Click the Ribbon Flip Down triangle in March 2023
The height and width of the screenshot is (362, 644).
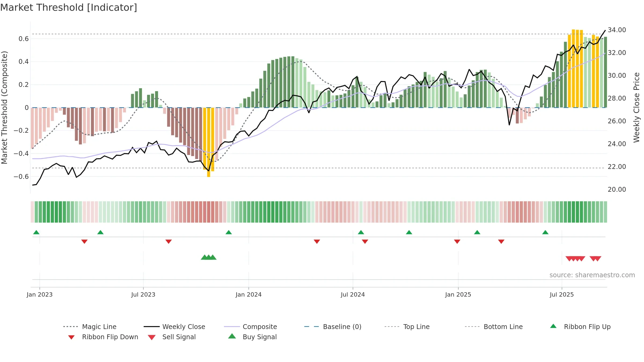[x=84, y=242]
